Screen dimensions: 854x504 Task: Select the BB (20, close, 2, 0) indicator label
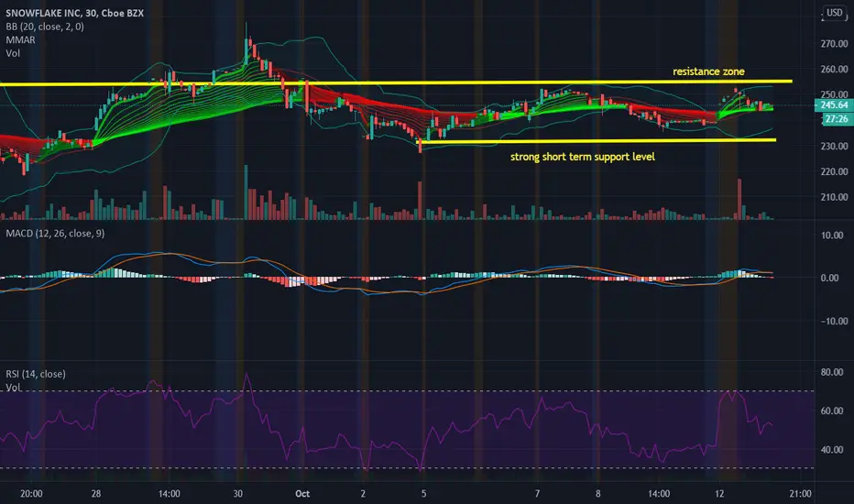[x=45, y=27]
